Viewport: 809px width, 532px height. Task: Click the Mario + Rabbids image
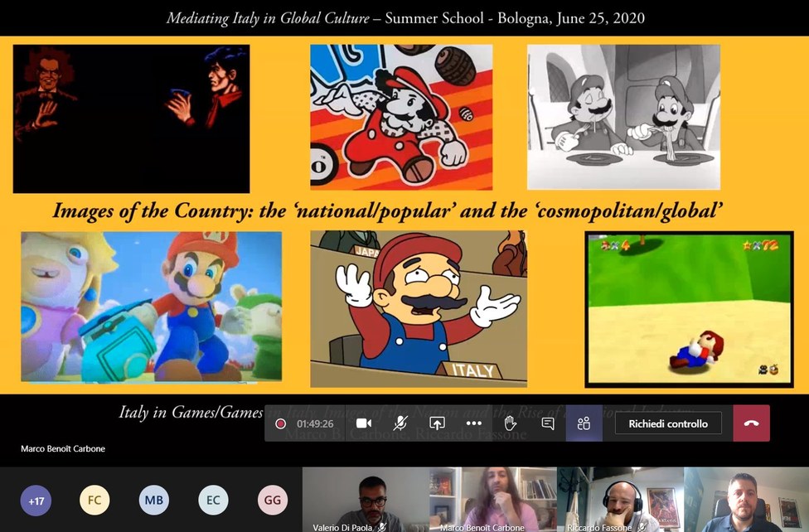point(151,307)
